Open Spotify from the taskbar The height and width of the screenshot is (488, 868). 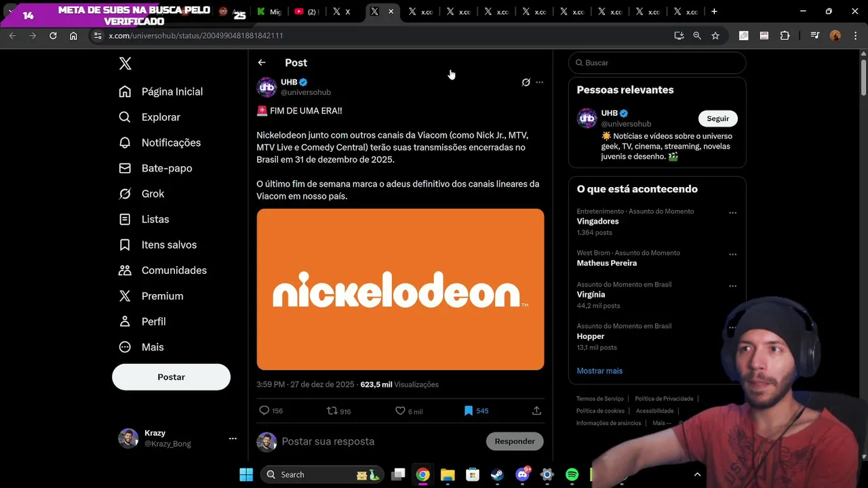[572, 474]
